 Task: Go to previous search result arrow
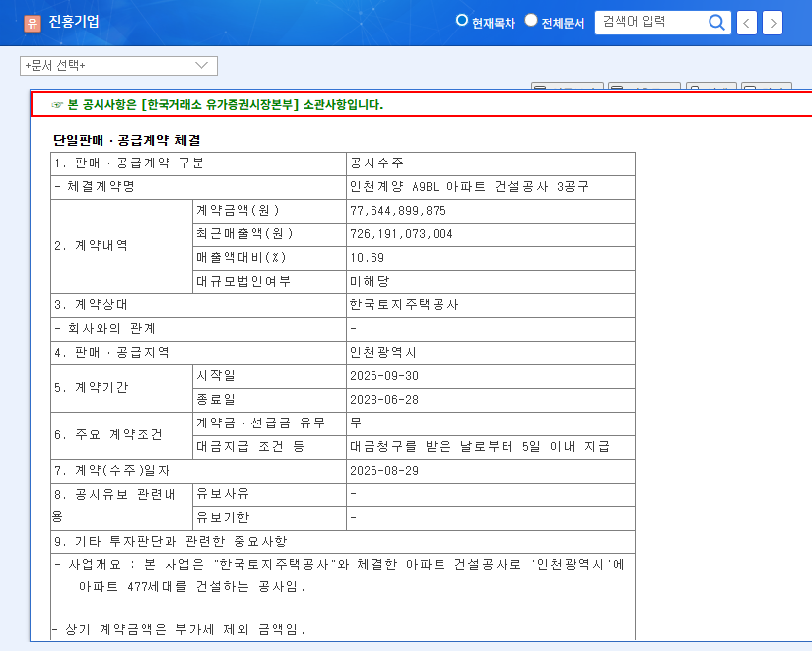[x=746, y=23]
